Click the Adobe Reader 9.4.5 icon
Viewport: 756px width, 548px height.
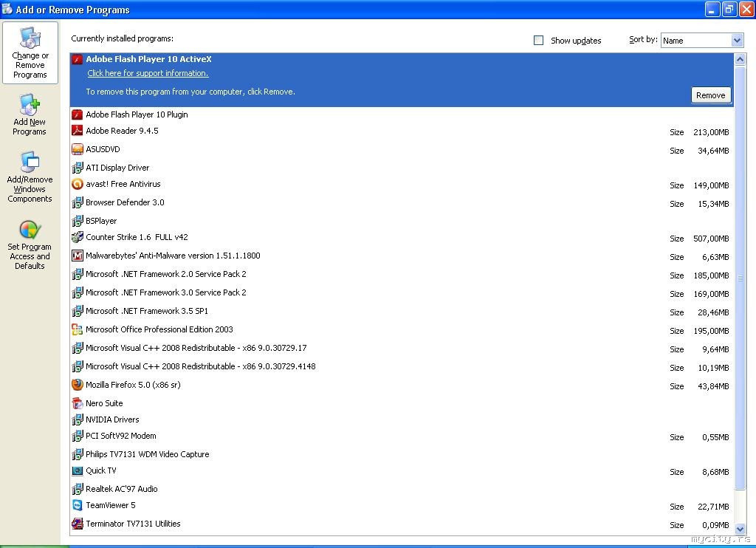click(78, 131)
